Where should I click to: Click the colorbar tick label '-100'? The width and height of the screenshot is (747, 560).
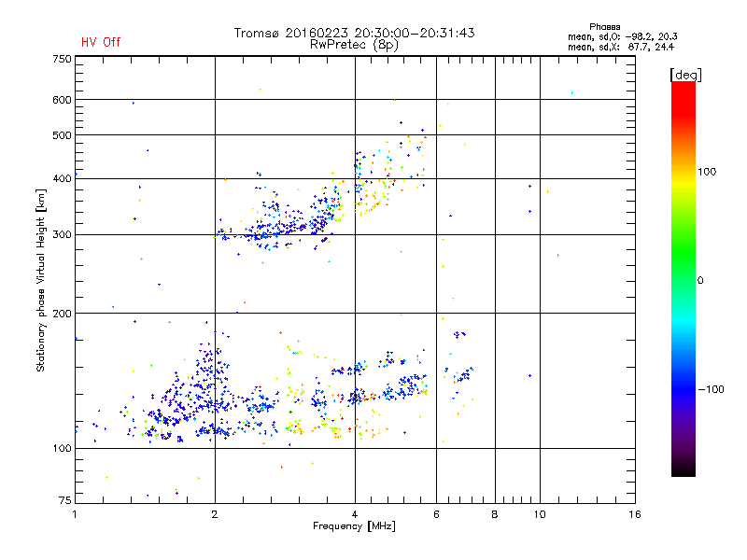[711, 389]
